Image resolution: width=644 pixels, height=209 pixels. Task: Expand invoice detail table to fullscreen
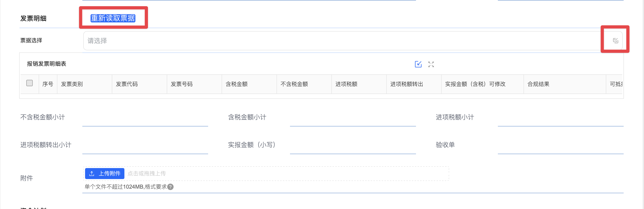click(x=431, y=64)
